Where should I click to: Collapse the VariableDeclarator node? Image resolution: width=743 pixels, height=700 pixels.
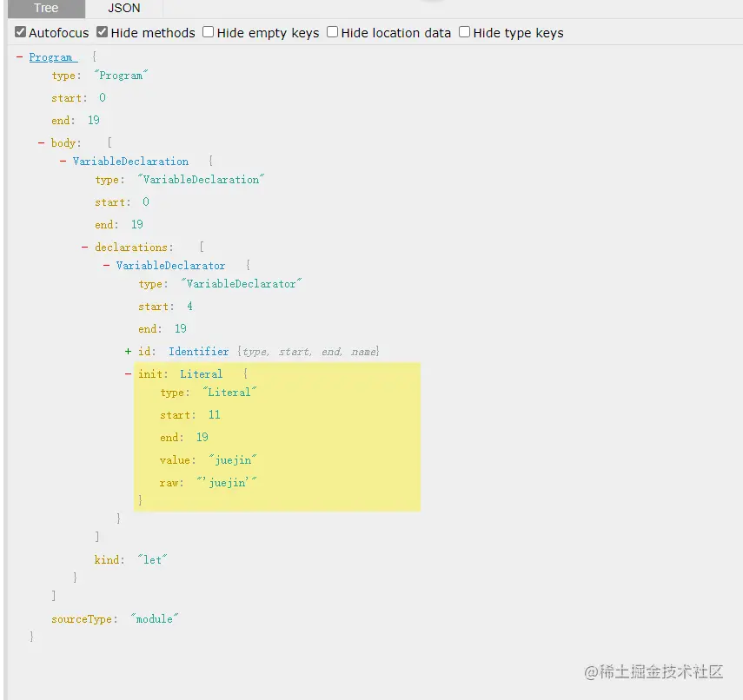click(107, 265)
